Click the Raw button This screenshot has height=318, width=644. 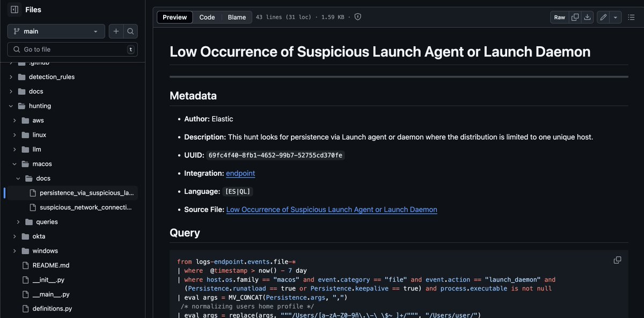(559, 17)
